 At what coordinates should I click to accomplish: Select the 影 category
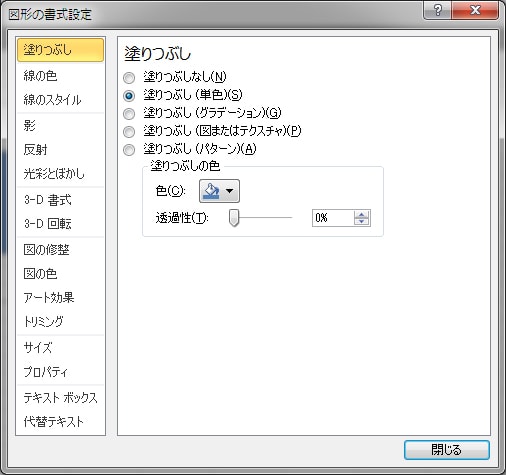[x=60, y=126]
